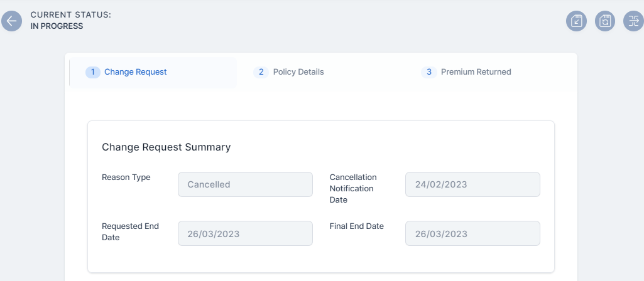Click the Cancellation Notification Date field
The width and height of the screenshot is (644, 281).
pos(472,184)
